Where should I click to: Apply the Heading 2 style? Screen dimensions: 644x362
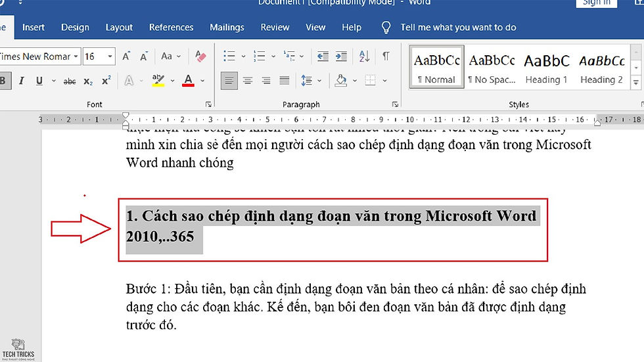602,67
